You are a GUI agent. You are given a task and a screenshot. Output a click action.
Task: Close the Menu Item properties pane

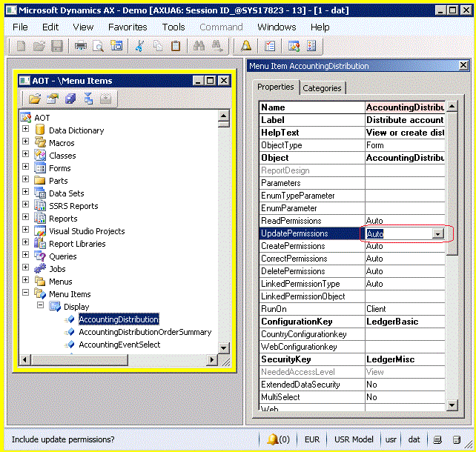pyautogui.click(x=463, y=65)
